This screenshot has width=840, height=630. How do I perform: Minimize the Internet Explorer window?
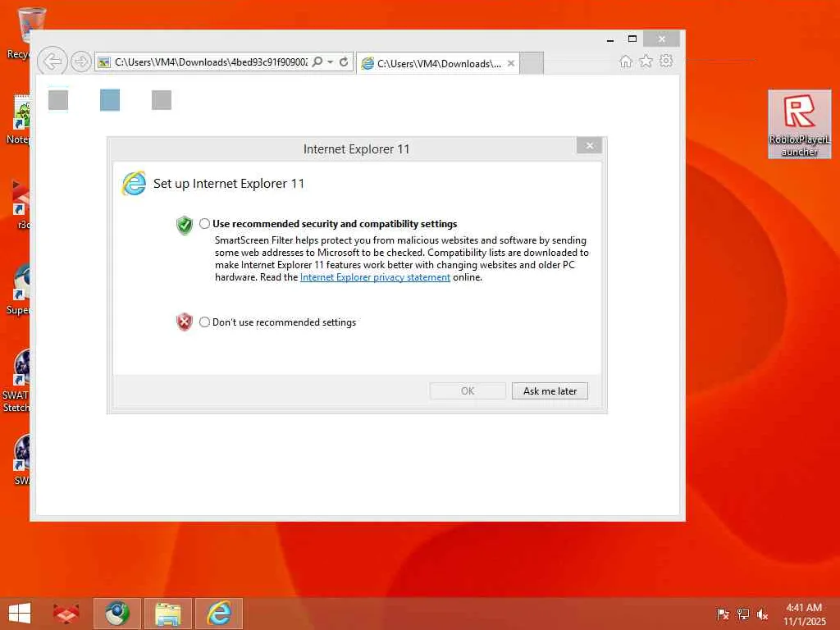[610, 39]
